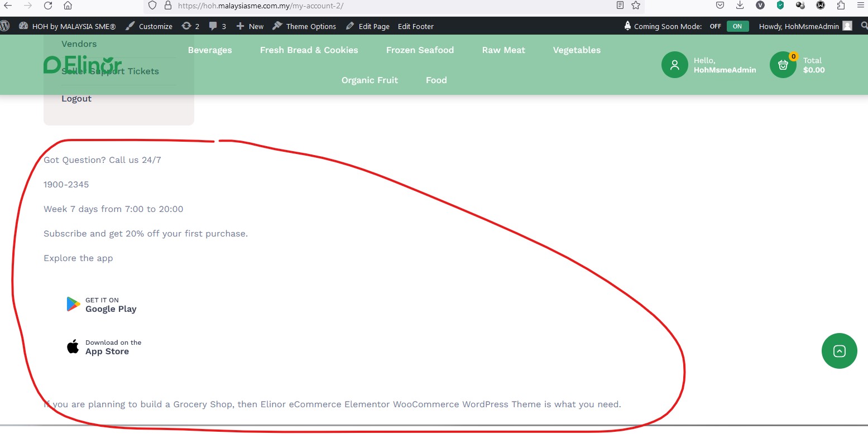
Task: Open the Howdy, HohMsmeAdmin account menu
Action: [805, 26]
